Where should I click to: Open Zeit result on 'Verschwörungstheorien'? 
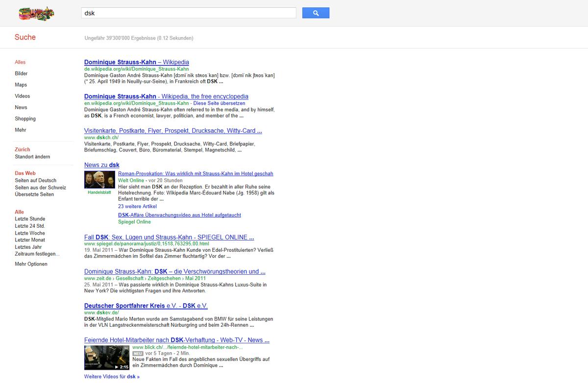click(x=175, y=272)
